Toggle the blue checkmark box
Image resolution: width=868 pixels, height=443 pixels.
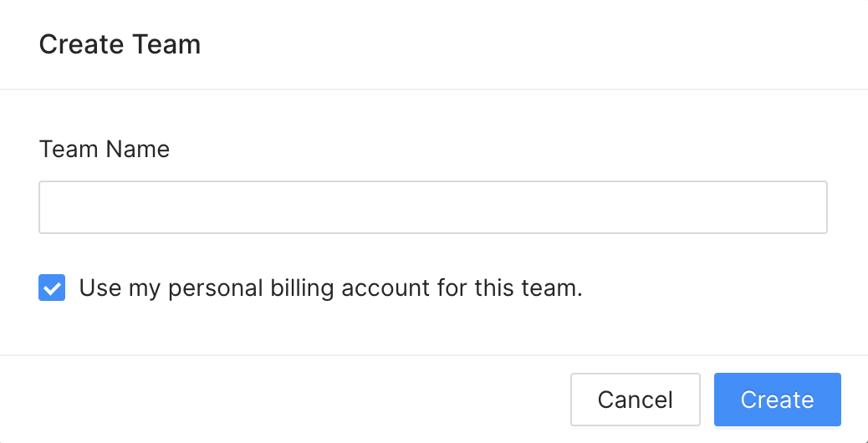[52, 288]
